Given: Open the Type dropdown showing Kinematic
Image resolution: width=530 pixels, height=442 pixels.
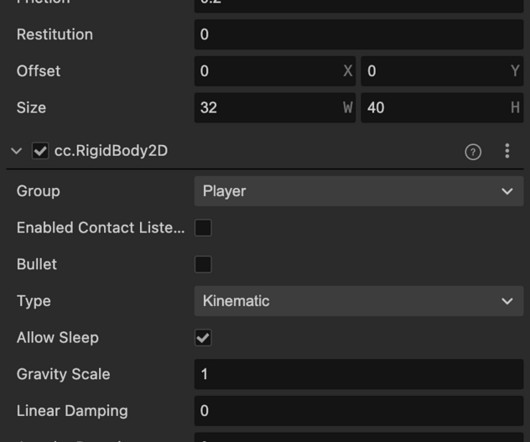Looking at the screenshot, I should pos(359,301).
